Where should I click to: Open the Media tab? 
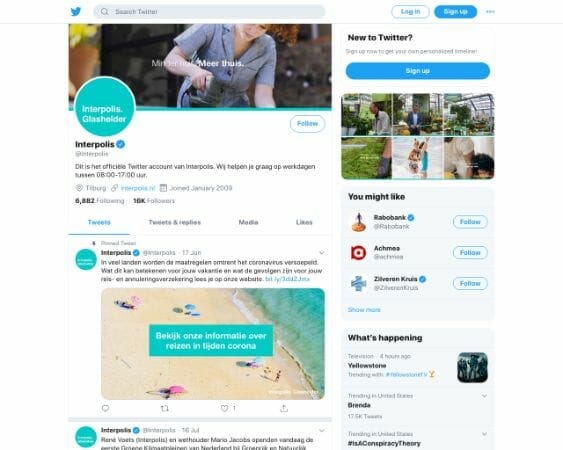click(x=248, y=222)
